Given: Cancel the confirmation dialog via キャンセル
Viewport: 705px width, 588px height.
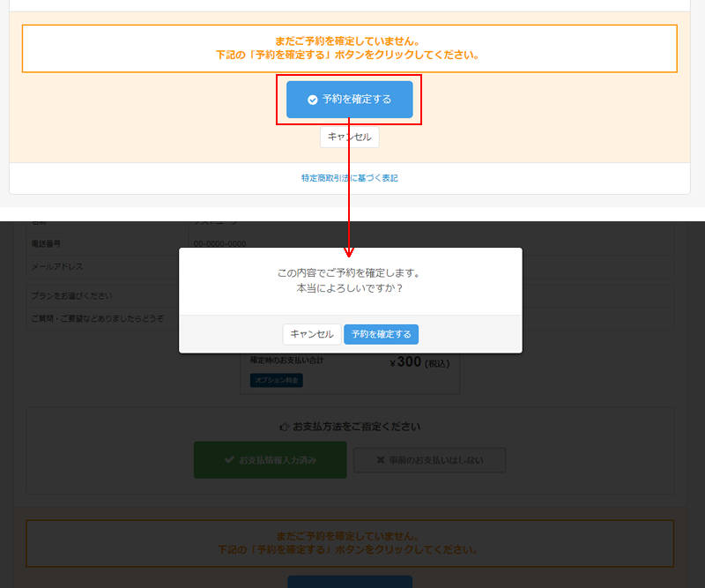Looking at the screenshot, I should coord(311,334).
